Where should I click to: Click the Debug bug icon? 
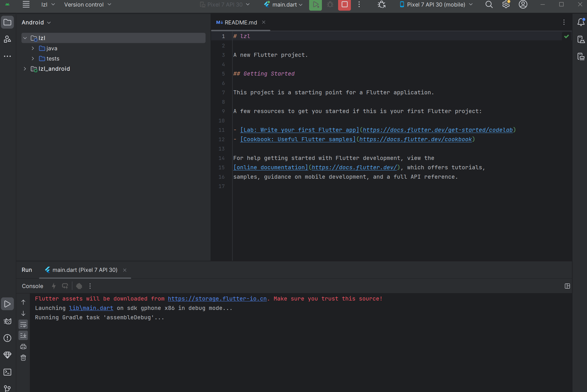[x=330, y=5]
